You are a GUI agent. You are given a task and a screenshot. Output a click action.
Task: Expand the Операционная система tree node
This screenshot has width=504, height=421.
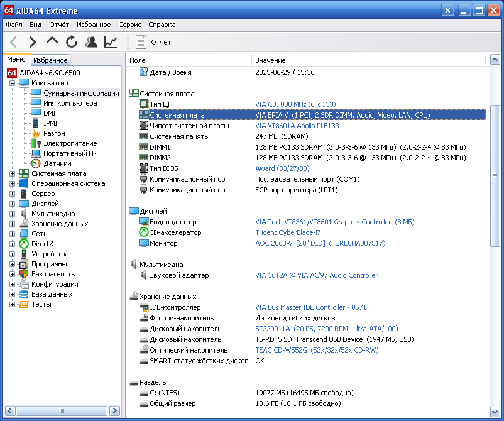(x=13, y=183)
